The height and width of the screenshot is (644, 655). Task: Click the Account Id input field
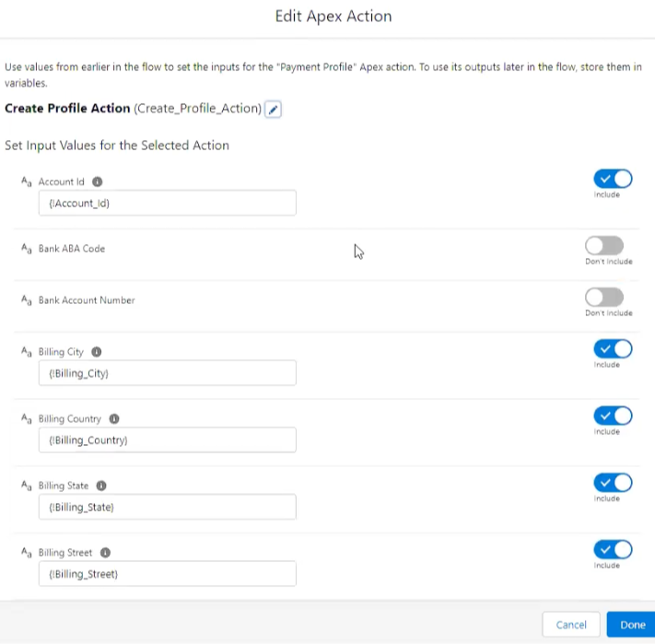tap(167, 204)
